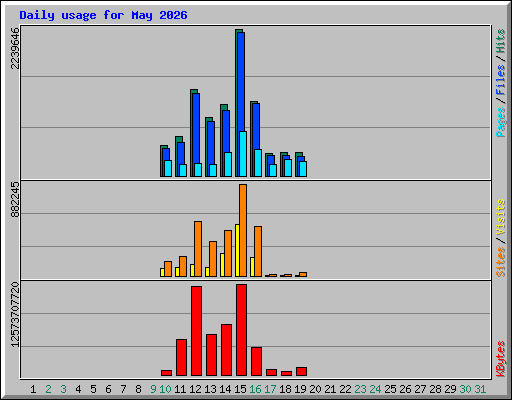Click day 10 on the x-axis
This screenshot has width=512, height=400.
165,389
